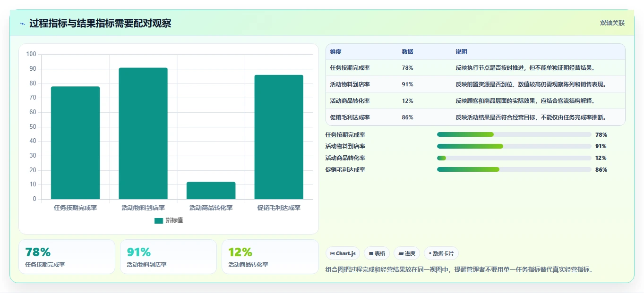644x293 pixels.
Task: Click the 活动商品转化率 progress bar track
Action: (514, 158)
